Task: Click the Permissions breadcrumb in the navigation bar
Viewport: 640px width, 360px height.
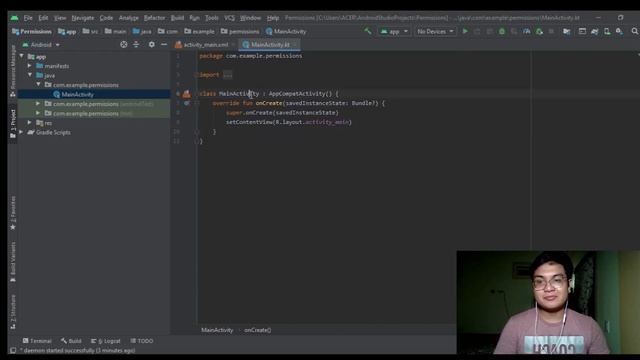Action: (32, 31)
